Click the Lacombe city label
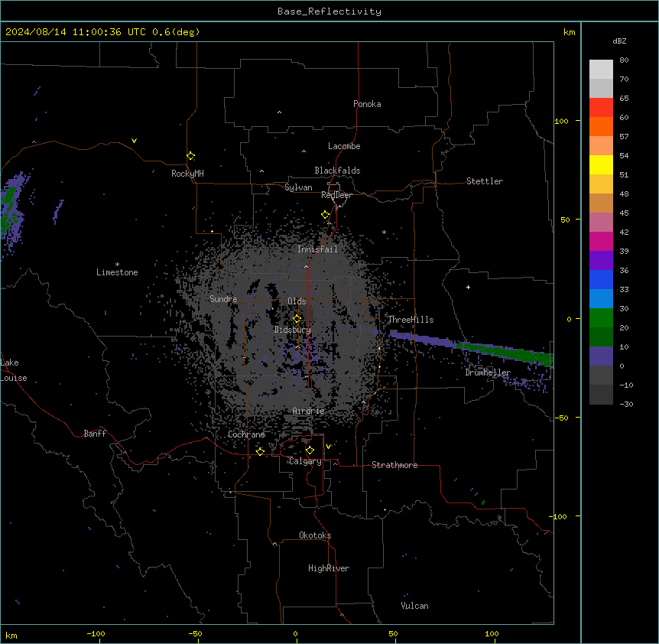659x644 pixels. click(x=344, y=146)
